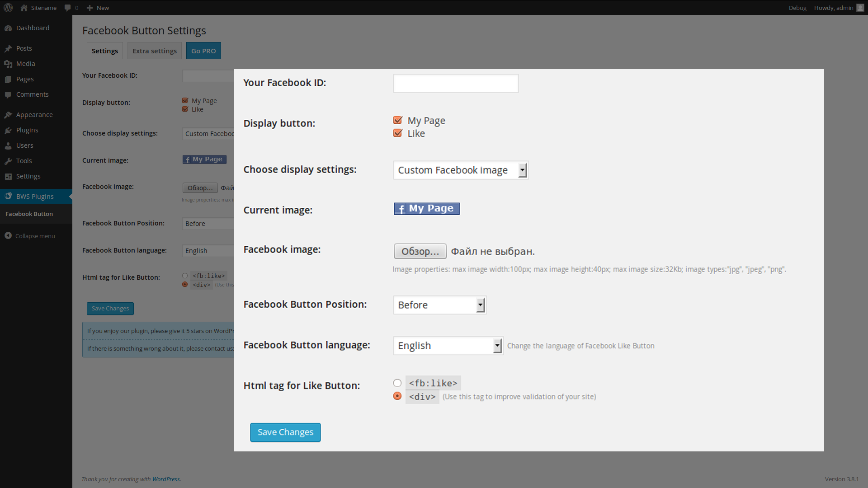Viewport: 868px width, 488px height.
Task: Switch to the Extra settings tab
Action: 155,51
